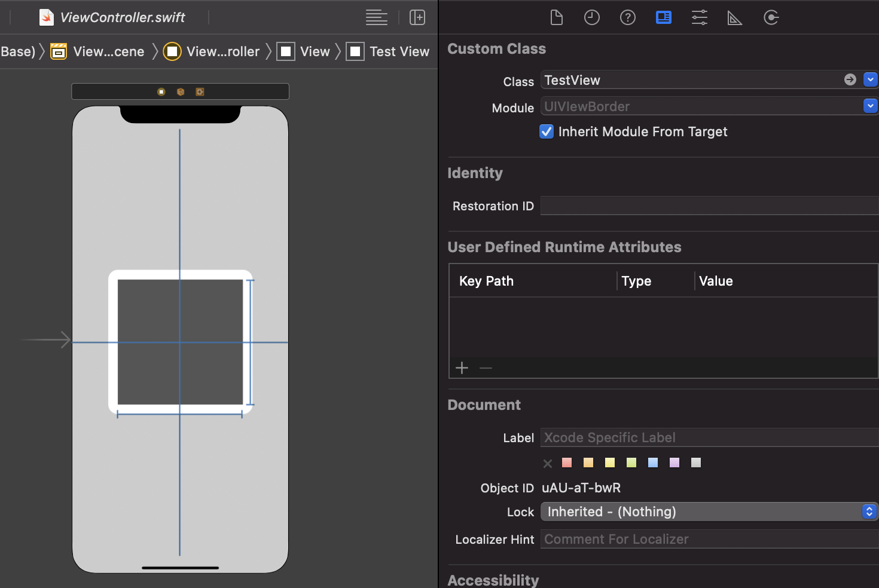The width and height of the screenshot is (879, 588).
Task: Pick the yellow label color swatch
Action: [x=610, y=463]
